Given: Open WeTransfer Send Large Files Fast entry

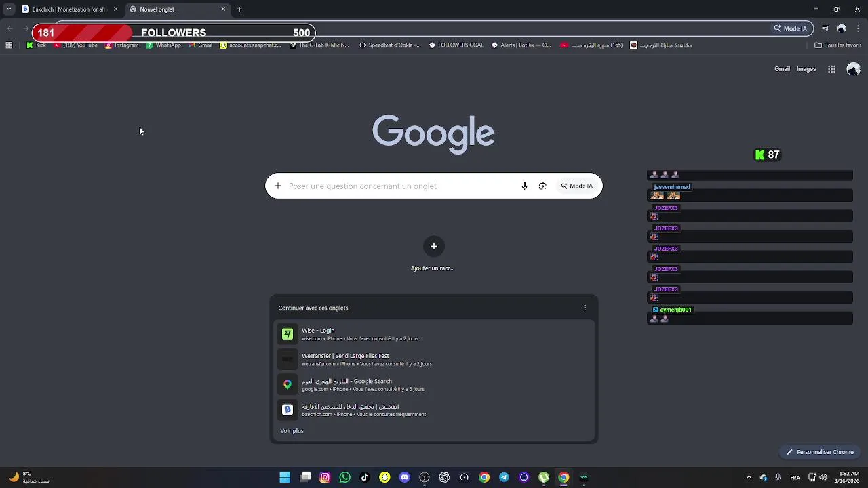Looking at the screenshot, I should 434,359.
